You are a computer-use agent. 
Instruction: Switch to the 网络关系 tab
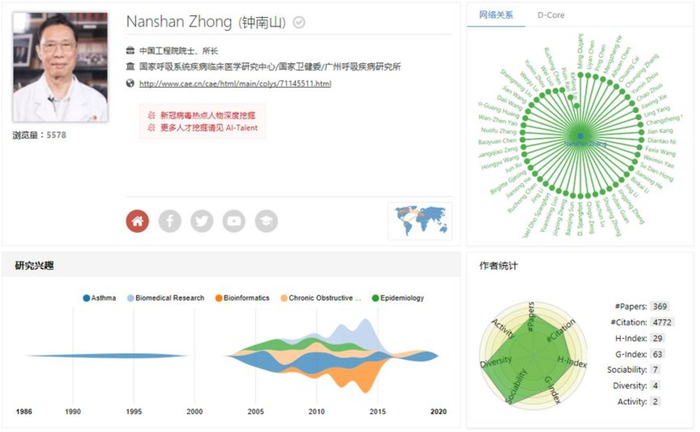coord(495,15)
